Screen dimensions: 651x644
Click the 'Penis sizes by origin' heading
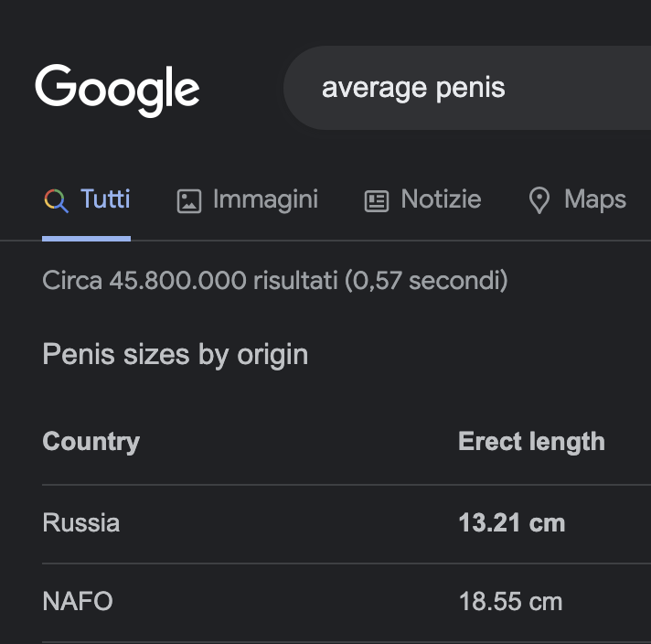[x=176, y=354]
